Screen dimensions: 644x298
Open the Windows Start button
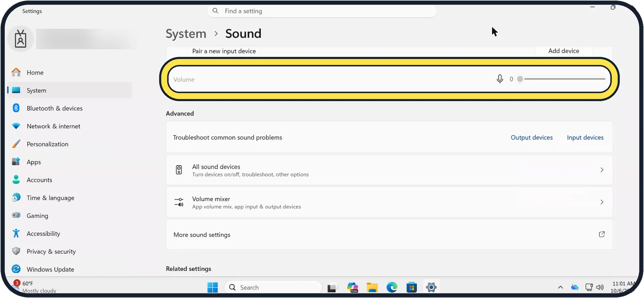[x=213, y=287]
